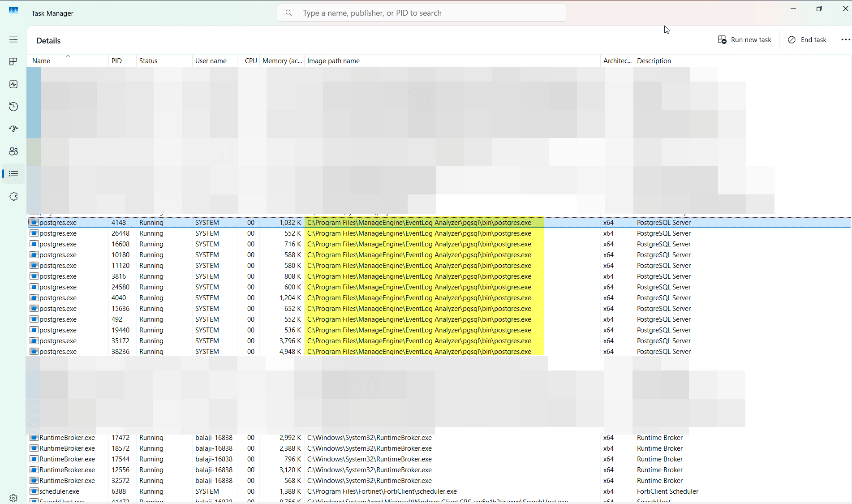Open the App history page icon

click(x=13, y=107)
